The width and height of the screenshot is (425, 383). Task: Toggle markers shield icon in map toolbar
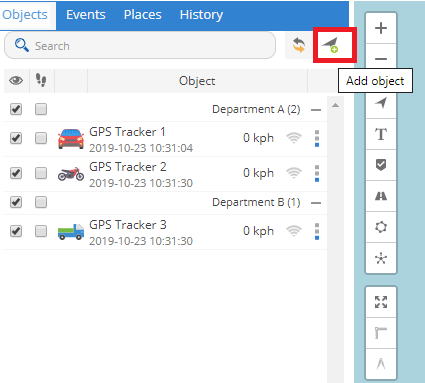click(x=381, y=165)
